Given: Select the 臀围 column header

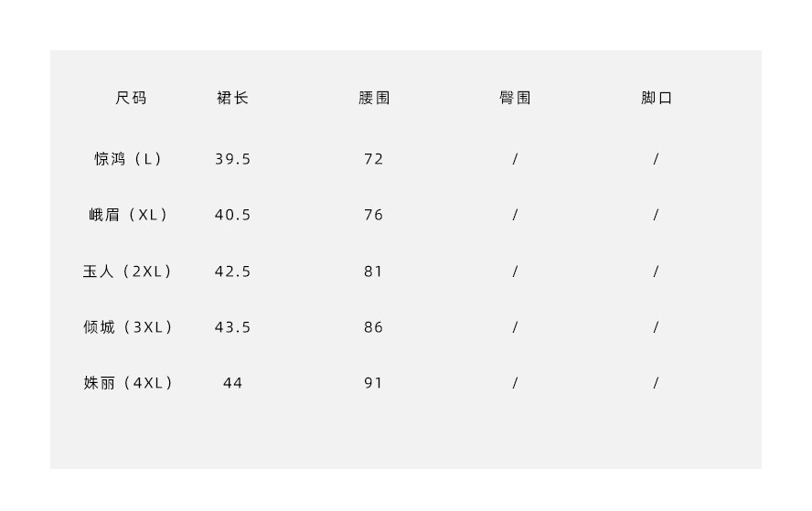Looking at the screenshot, I should pyautogui.click(x=515, y=98).
